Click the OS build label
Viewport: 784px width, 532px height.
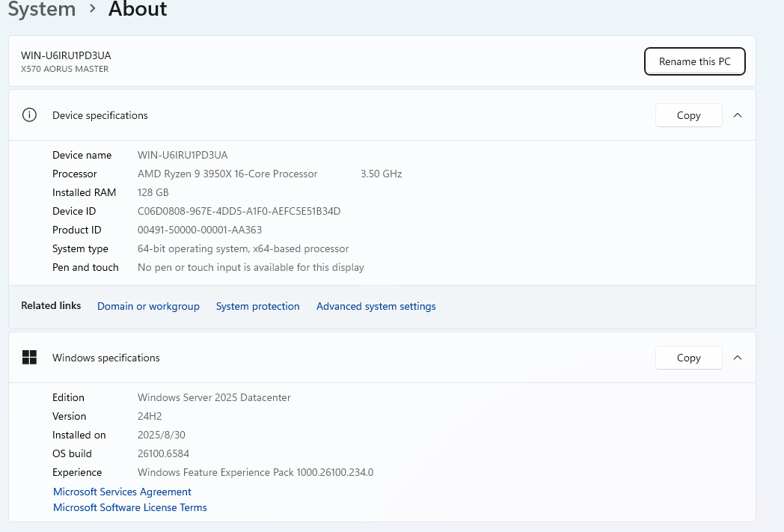pos(72,453)
